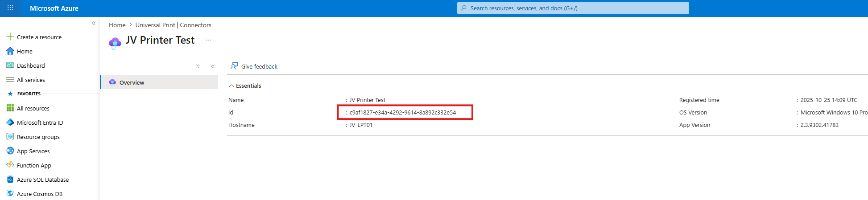Open All services

click(x=31, y=80)
